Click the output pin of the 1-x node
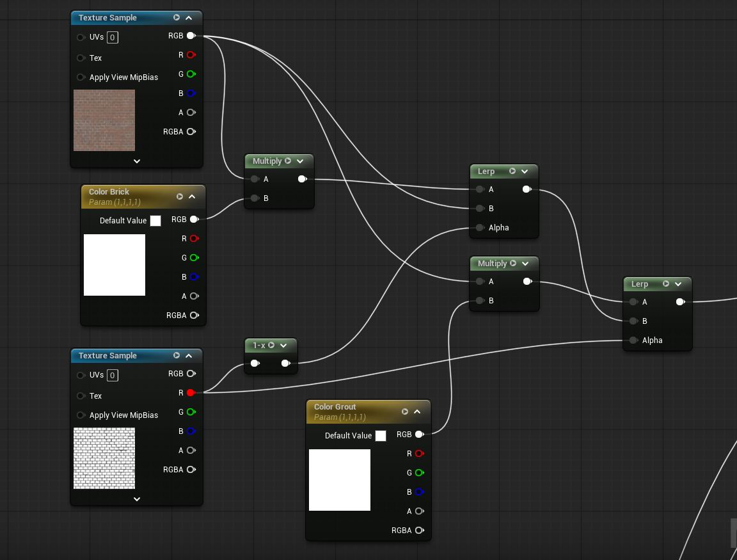This screenshot has width=737, height=560. point(285,363)
